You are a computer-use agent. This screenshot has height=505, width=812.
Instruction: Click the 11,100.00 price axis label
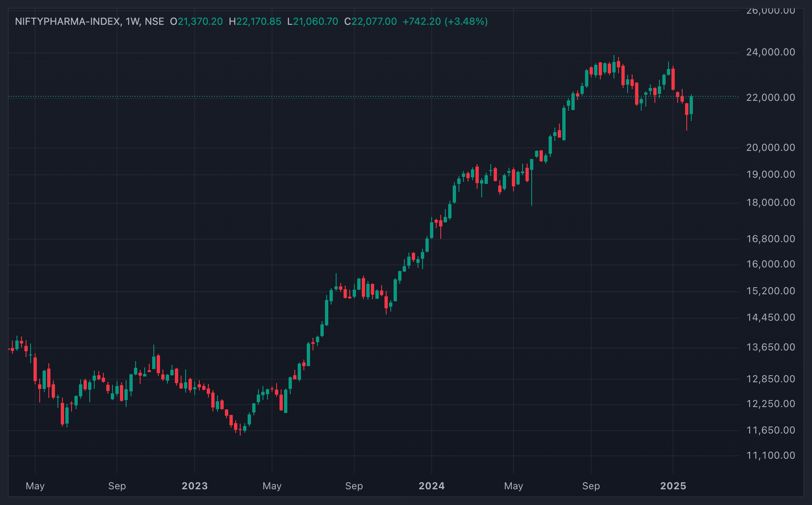[x=770, y=455]
